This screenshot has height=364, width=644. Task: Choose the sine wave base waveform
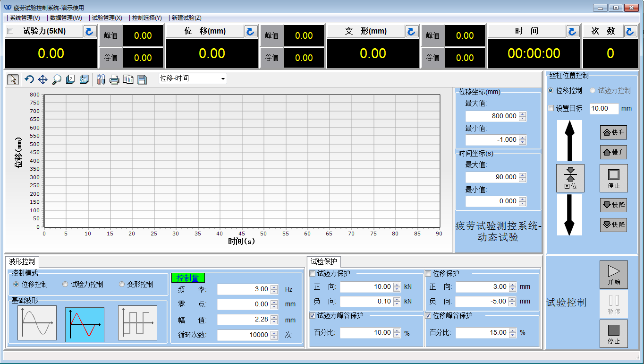37,323
